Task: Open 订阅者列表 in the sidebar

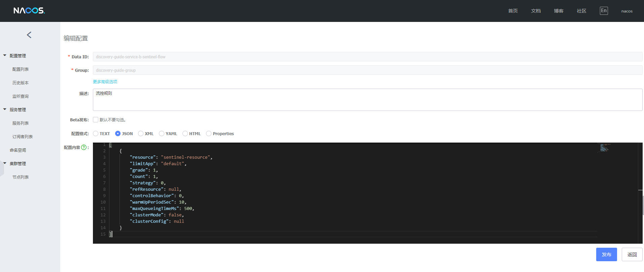Action: pyautogui.click(x=23, y=137)
